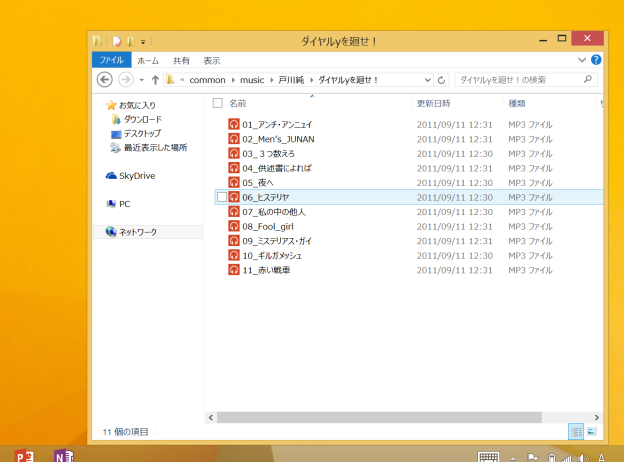Click the horizontal scrollbar thumb
This screenshot has height=462, width=624.
pyautogui.click(x=379, y=417)
